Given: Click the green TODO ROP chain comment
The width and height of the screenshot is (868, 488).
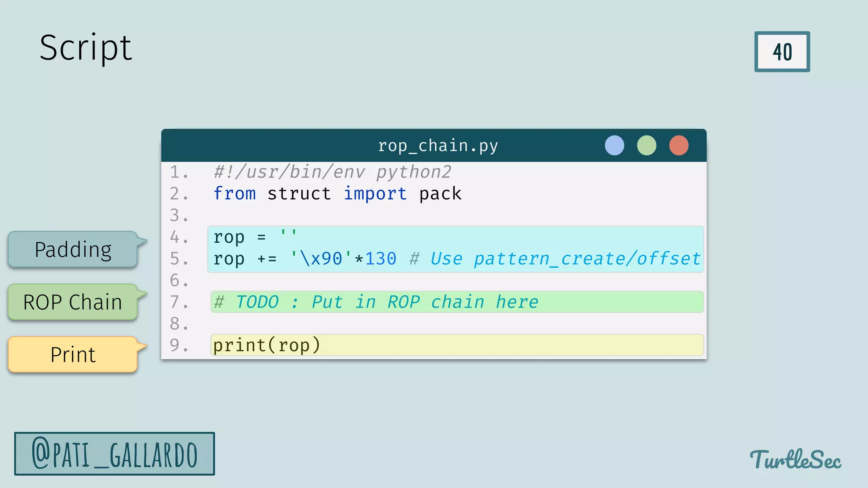Looking at the screenshot, I should tap(376, 302).
